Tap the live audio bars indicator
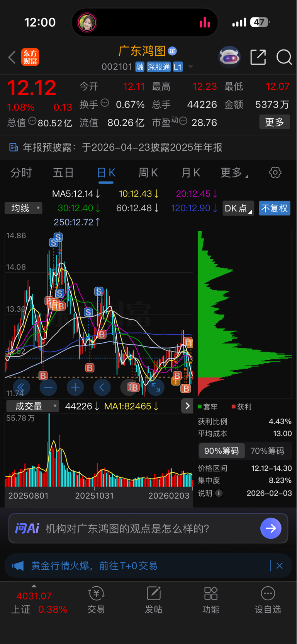Image resolution: width=297 pixels, height=644 pixels. 205,22
